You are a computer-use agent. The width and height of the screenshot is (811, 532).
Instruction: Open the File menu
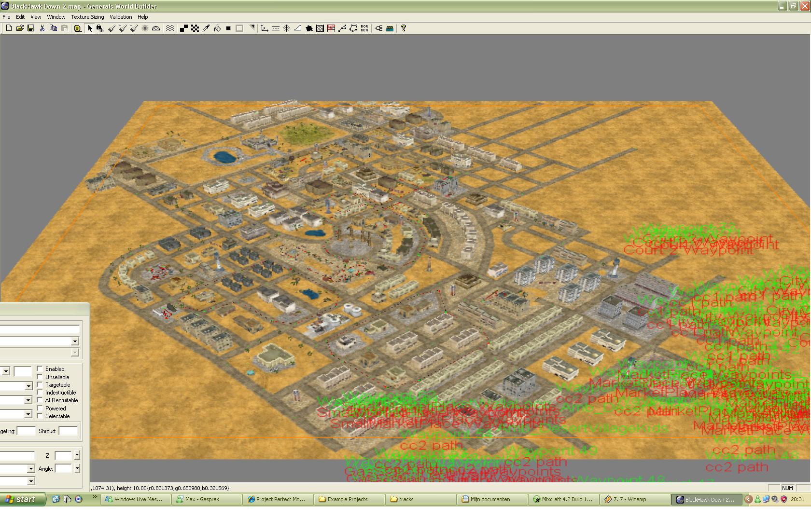tap(6, 17)
